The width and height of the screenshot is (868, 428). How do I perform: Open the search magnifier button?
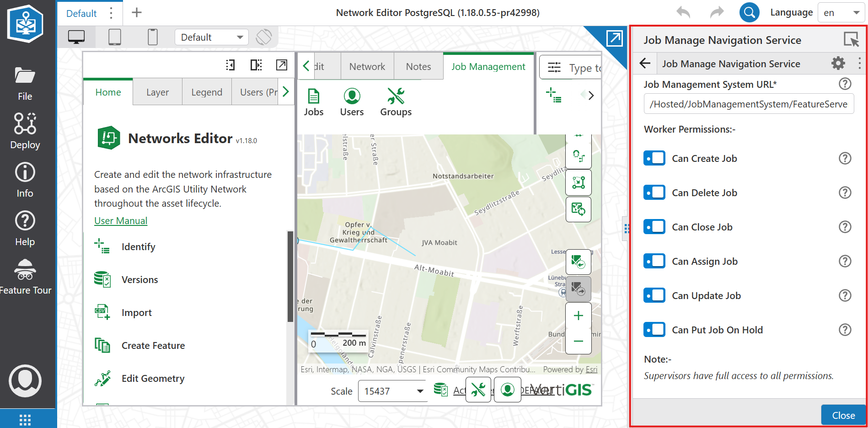tap(750, 12)
